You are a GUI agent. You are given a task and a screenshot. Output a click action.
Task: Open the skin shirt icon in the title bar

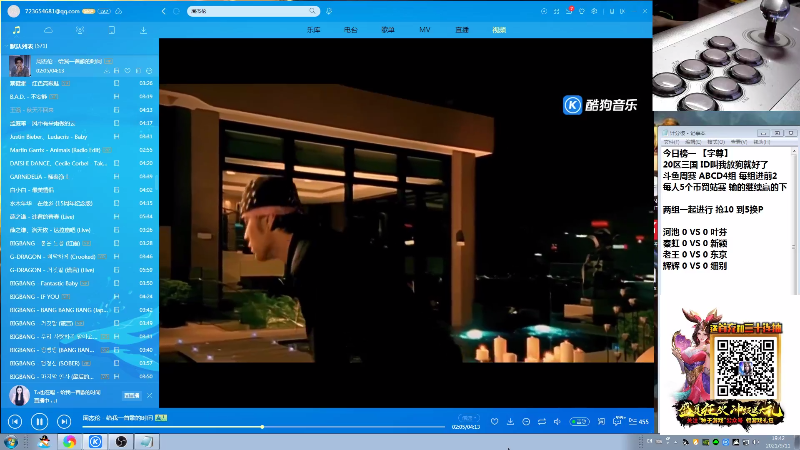tap(582, 11)
